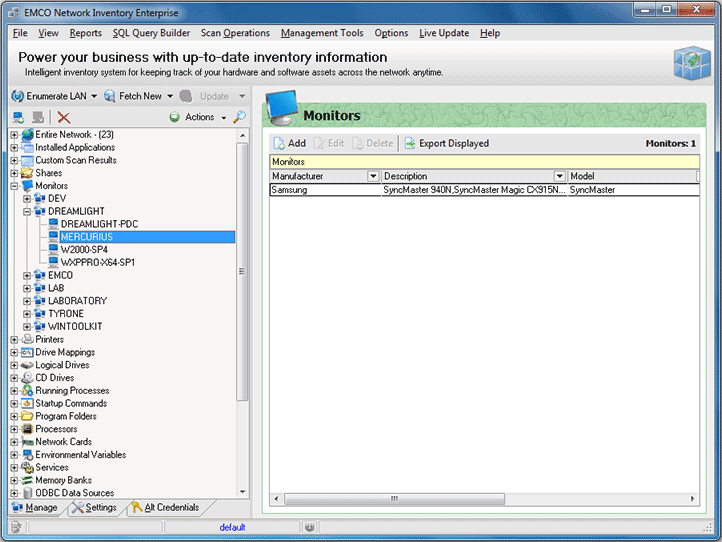
Task: Click the Fetch New toolbar icon
Action: (112, 96)
